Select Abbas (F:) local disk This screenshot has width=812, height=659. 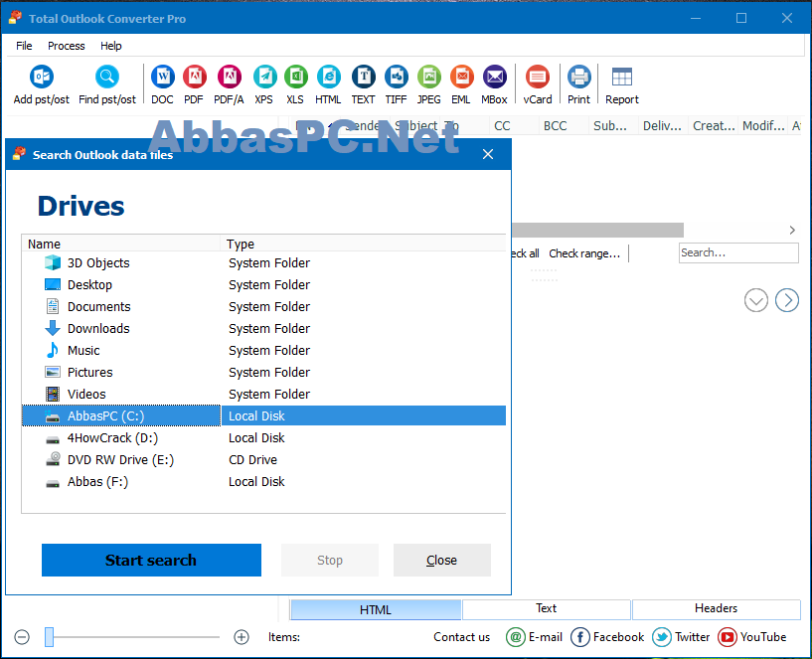tap(263, 482)
